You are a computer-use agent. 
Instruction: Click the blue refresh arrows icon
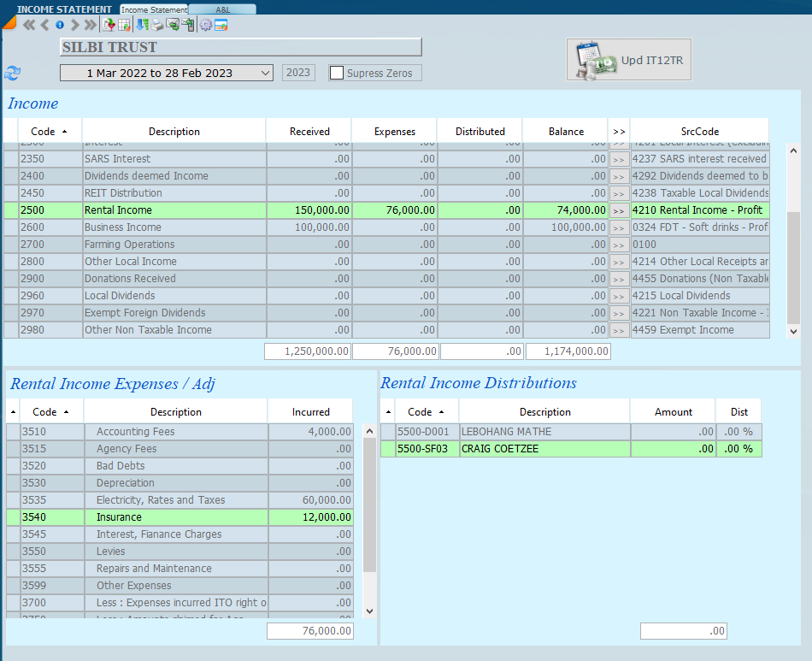13,74
